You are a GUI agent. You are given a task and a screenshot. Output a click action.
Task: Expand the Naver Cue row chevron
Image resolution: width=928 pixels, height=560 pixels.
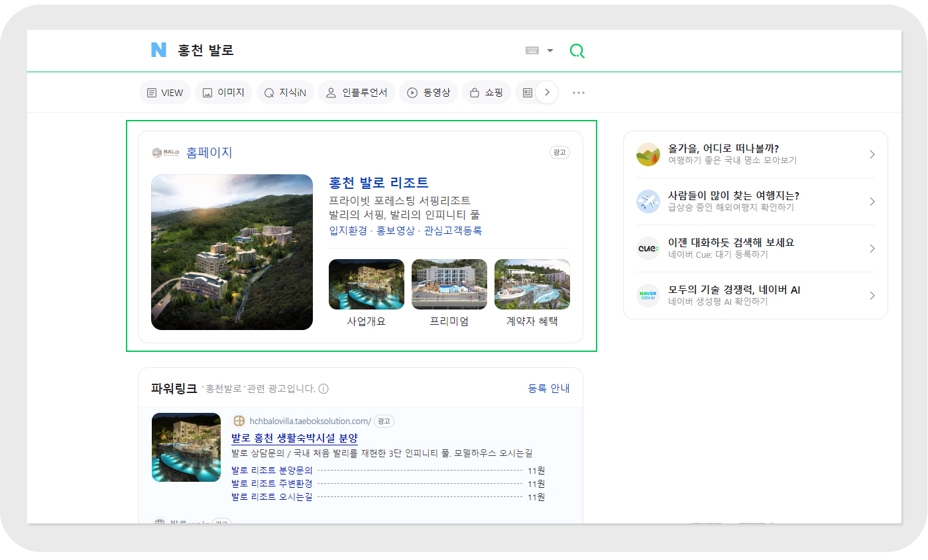(872, 249)
